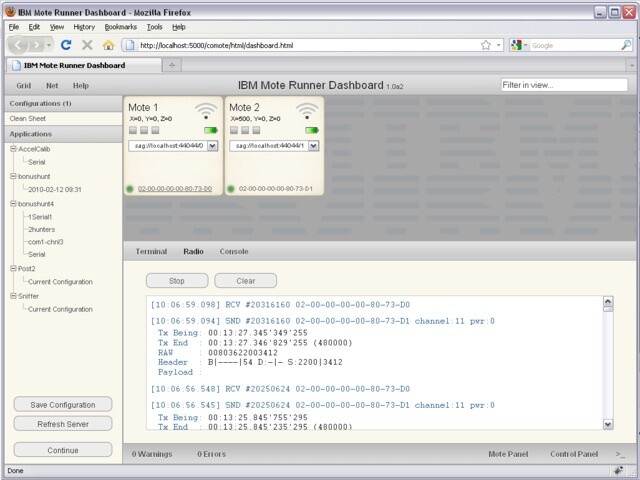Click the Refresh Server button

click(63, 424)
